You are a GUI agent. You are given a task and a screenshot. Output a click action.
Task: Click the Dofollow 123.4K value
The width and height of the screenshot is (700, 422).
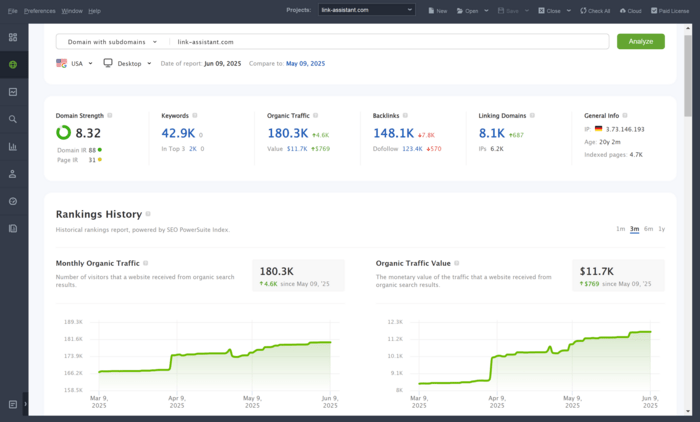(412, 149)
